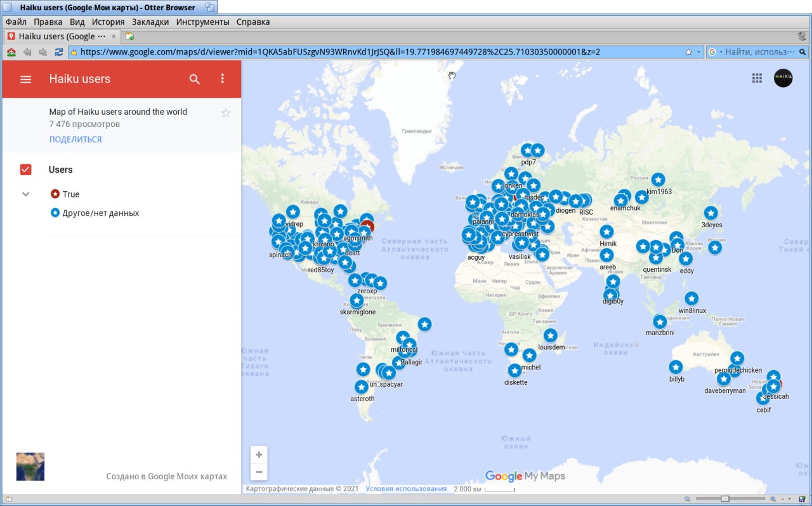Open the Haiku account avatar

tap(783, 78)
